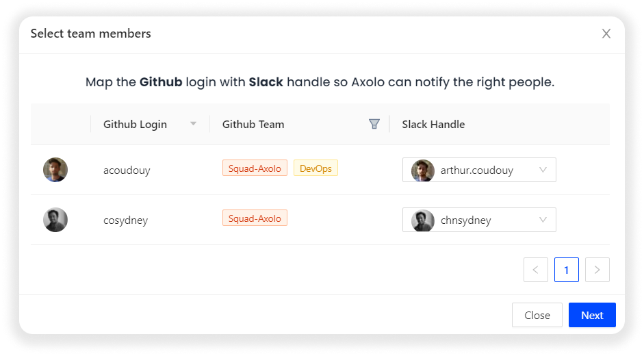The width and height of the screenshot is (644, 356).
Task: Click Squad-Axolo tag in cosydney row
Action: pos(255,218)
